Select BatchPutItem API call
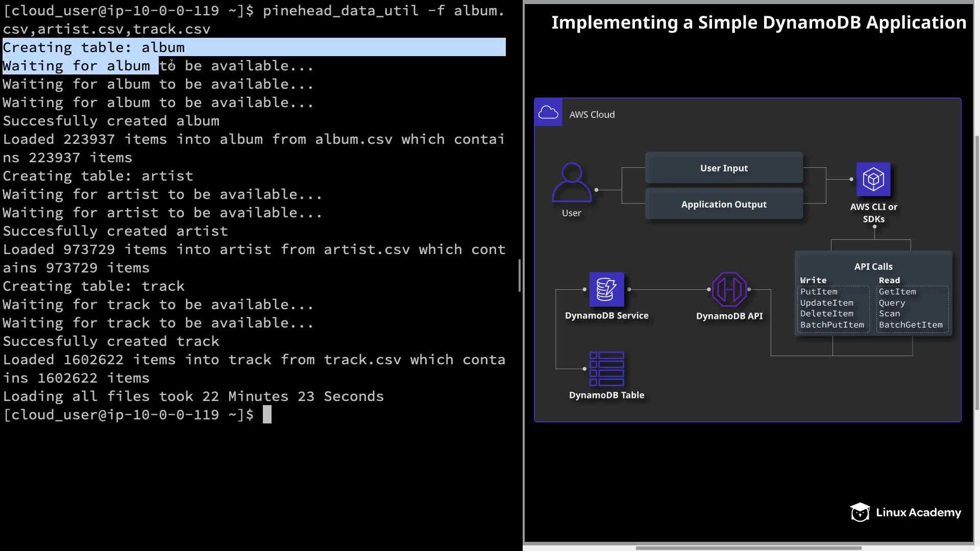Screen dimensions: 980x551 pos(832,325)
